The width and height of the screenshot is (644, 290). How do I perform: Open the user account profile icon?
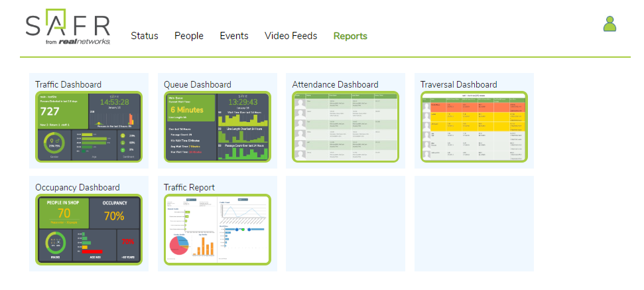610,24
